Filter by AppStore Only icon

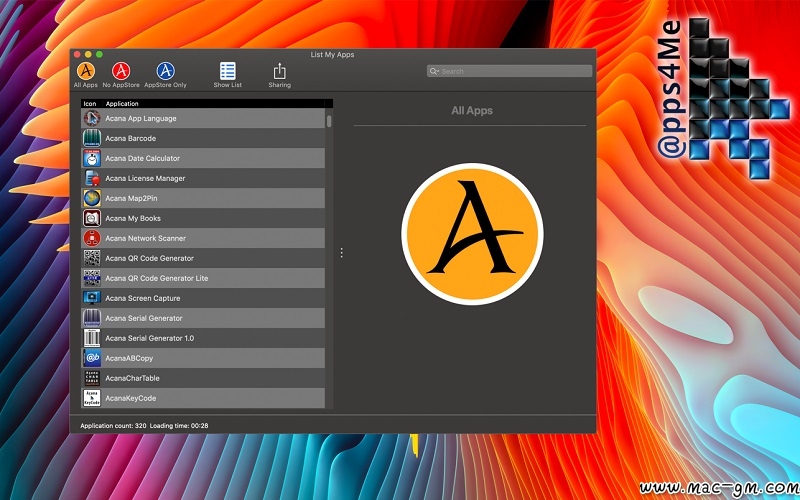tap(165, 71)
